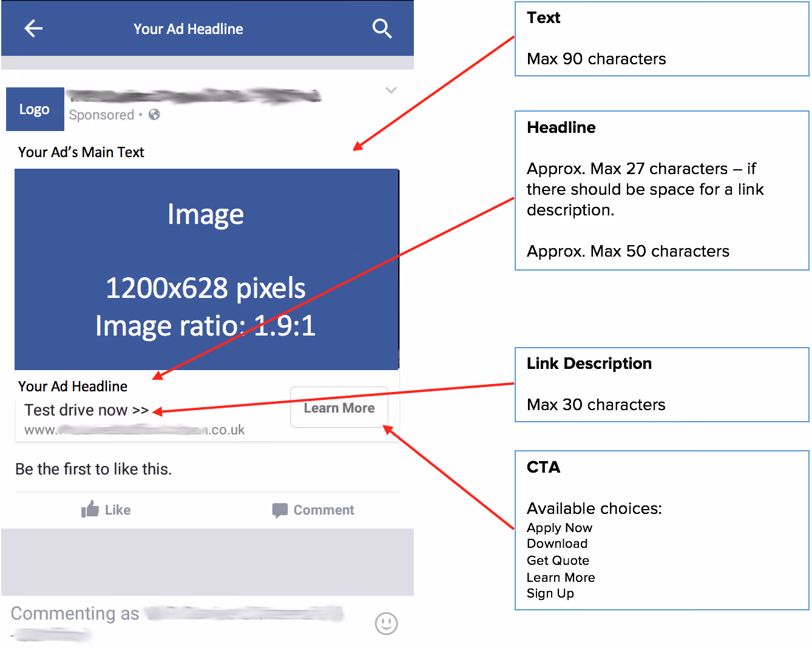Open the emoji smiley picker

pos(386,623)
